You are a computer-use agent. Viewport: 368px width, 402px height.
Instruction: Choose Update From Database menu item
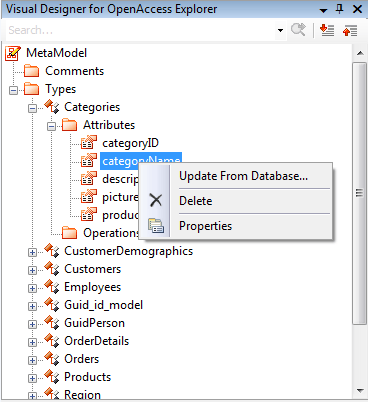pos(243,176)
